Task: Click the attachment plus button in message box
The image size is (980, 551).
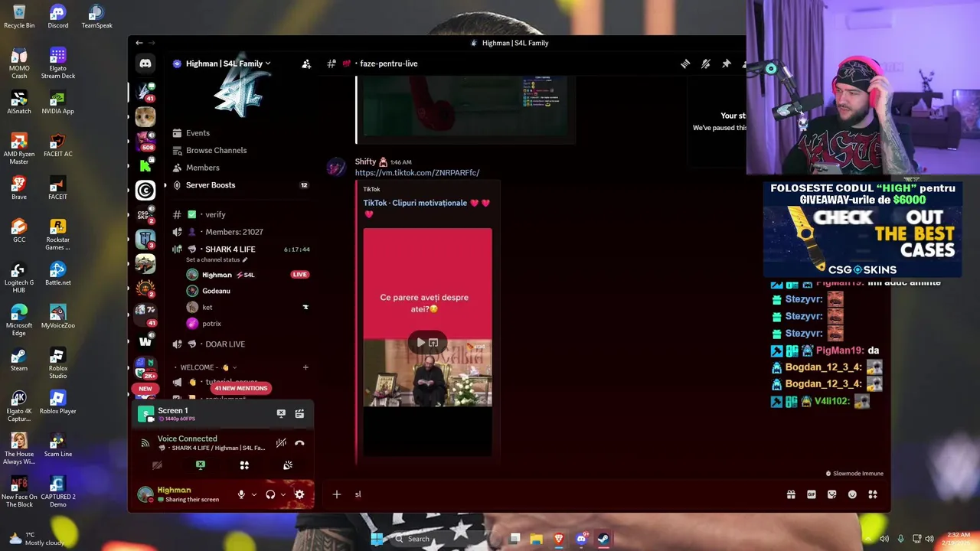Action: point(337,494)
